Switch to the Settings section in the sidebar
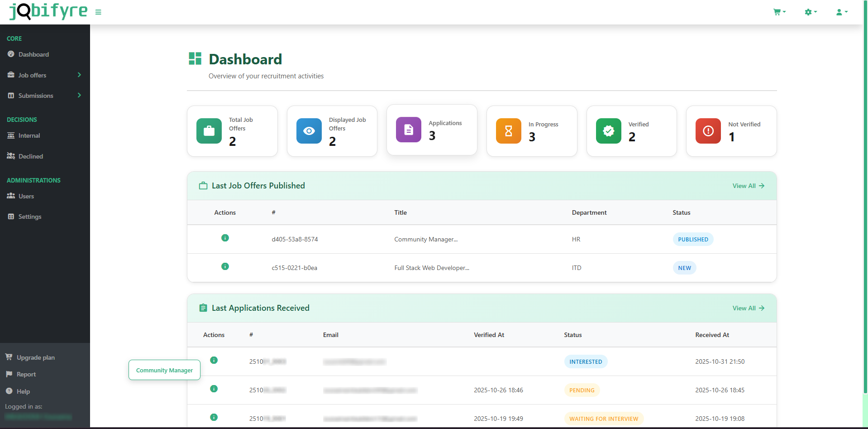868x429 pixels. click(29, 217)
